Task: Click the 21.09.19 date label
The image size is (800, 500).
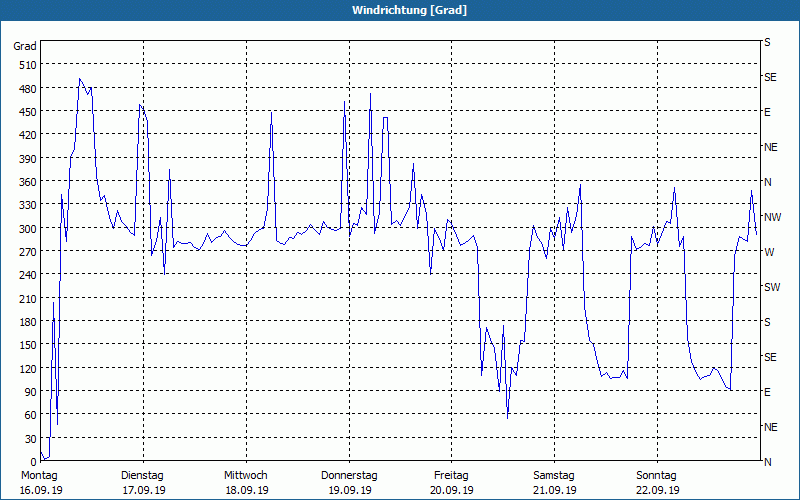Action: coord(555,490)
